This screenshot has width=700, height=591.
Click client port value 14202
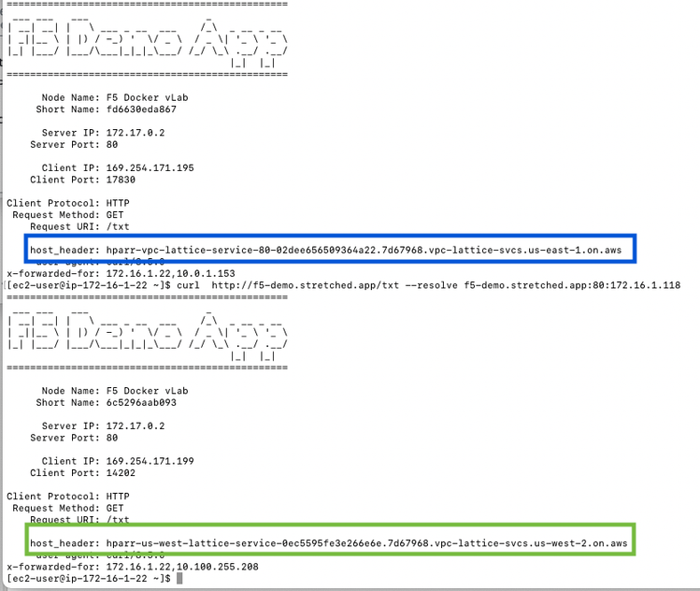click(121, 472)
